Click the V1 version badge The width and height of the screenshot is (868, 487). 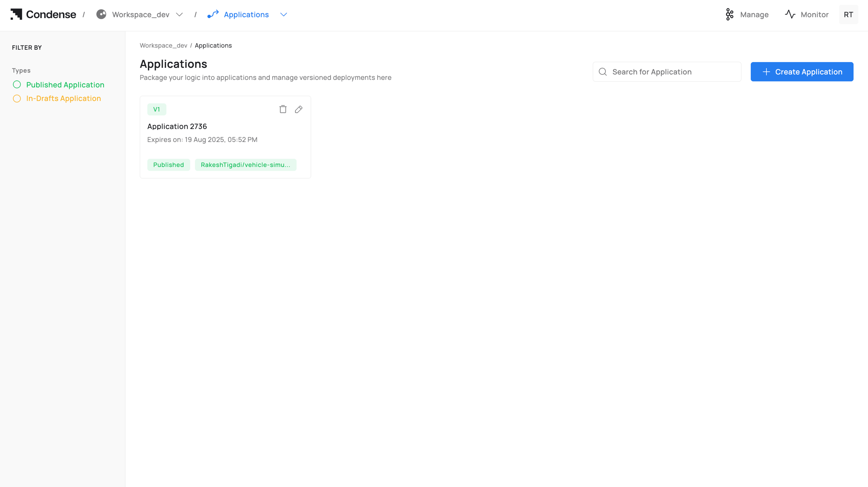point(157,109)
